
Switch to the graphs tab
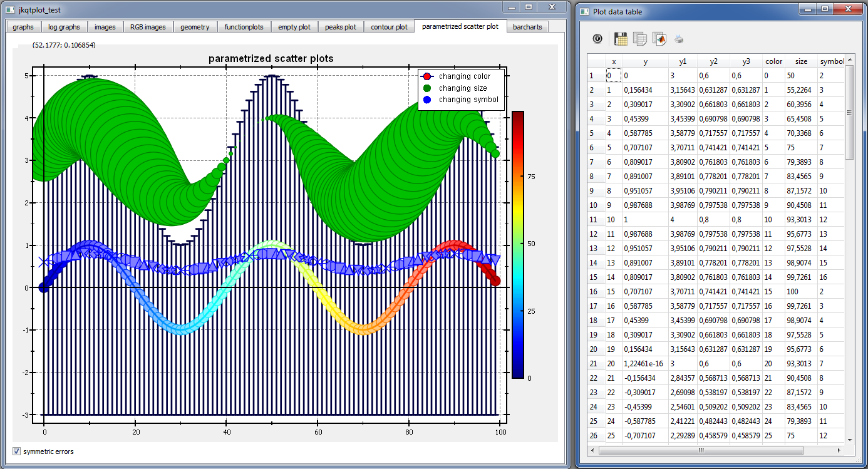(x=23, y=27)
